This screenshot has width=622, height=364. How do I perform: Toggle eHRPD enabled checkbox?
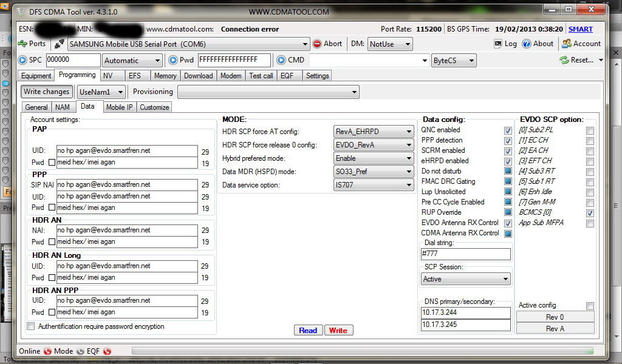508,161
